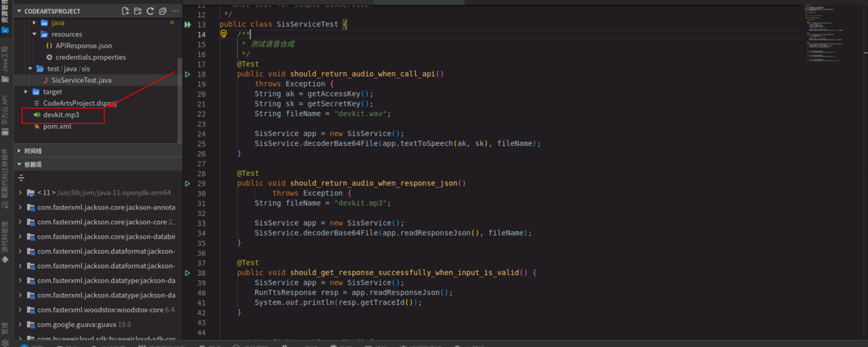Expand woodstox-core dependency node

pyautogui.click(x=20, y=310)
